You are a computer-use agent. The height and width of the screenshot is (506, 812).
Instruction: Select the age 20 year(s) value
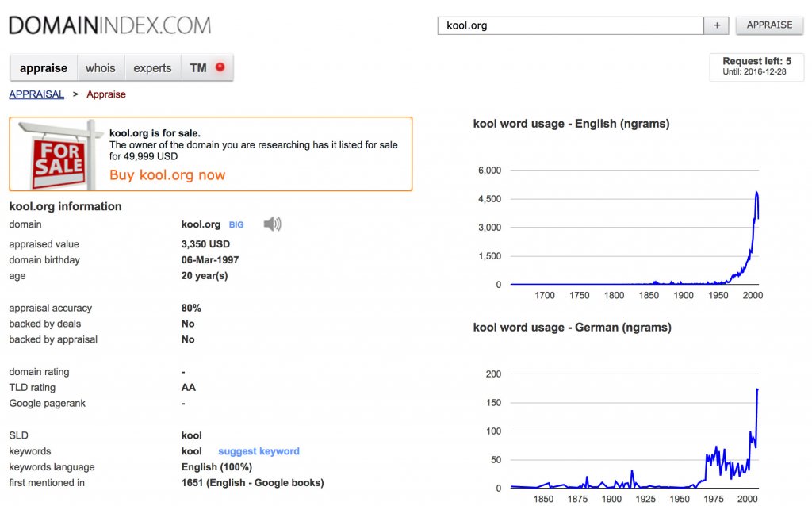click(205, 275)
